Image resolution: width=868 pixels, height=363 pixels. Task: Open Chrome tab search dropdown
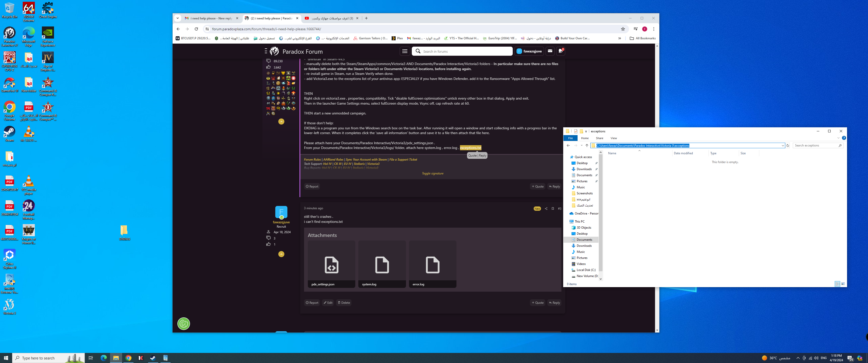177,18
